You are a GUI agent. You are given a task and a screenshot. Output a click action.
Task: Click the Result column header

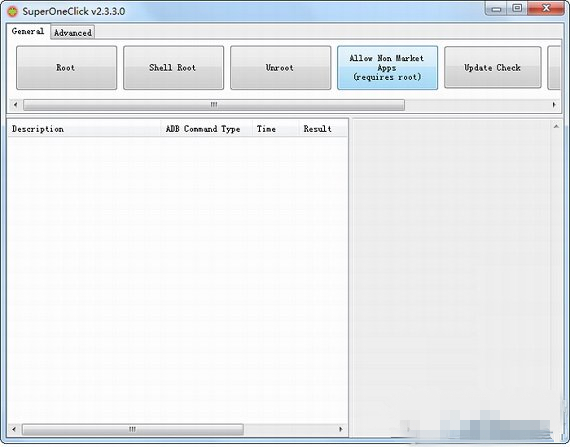(x=323, y=129)
